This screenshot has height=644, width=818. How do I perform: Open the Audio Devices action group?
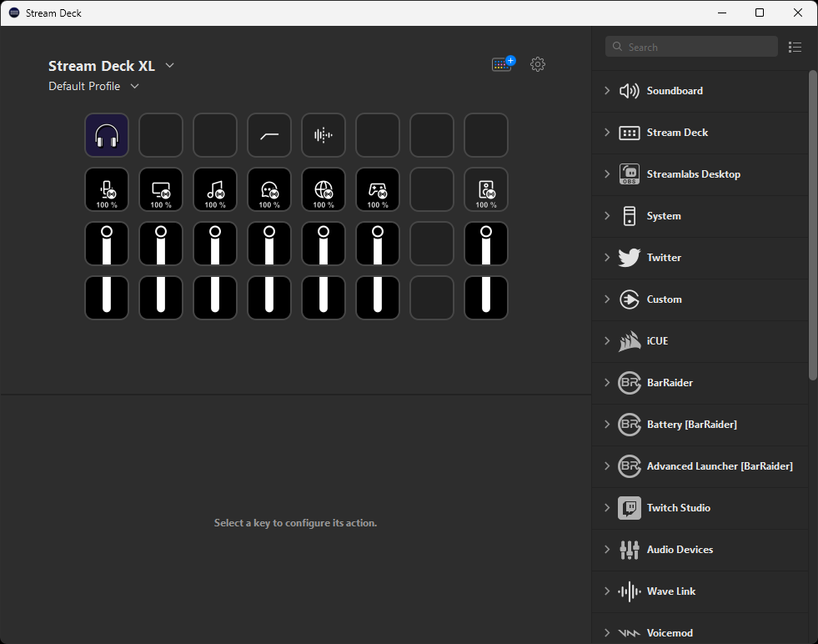[679, 550]
